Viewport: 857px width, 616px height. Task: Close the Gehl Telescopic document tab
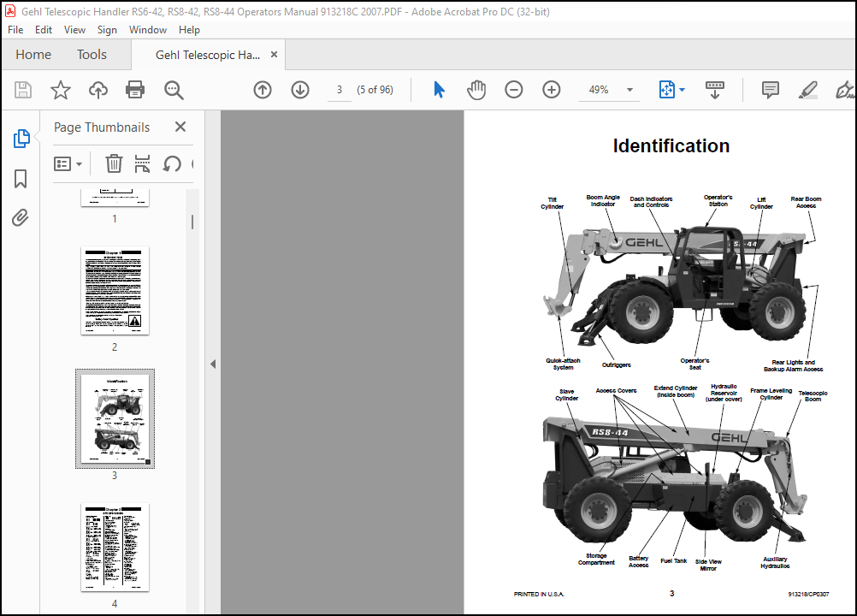click(x=275, y=55)
